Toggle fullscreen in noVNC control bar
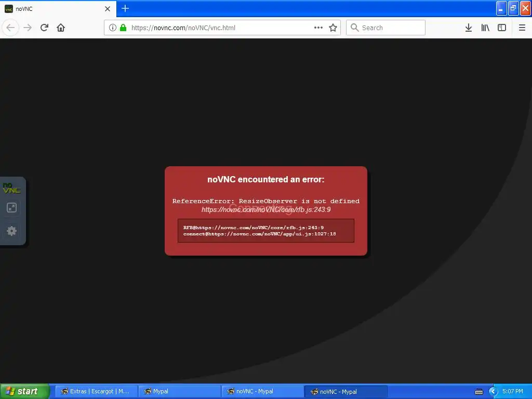This screenshot has width=532, height=399. point(12,208)
